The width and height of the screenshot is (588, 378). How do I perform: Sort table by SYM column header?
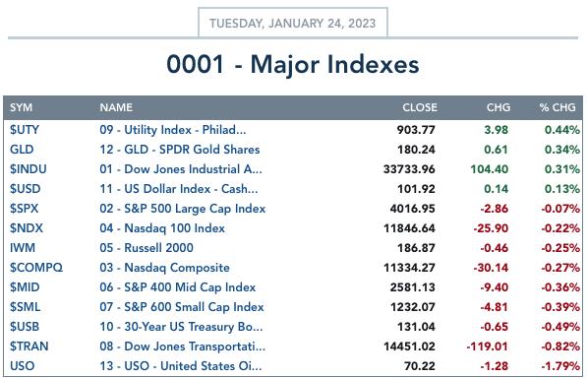point(21,107)
